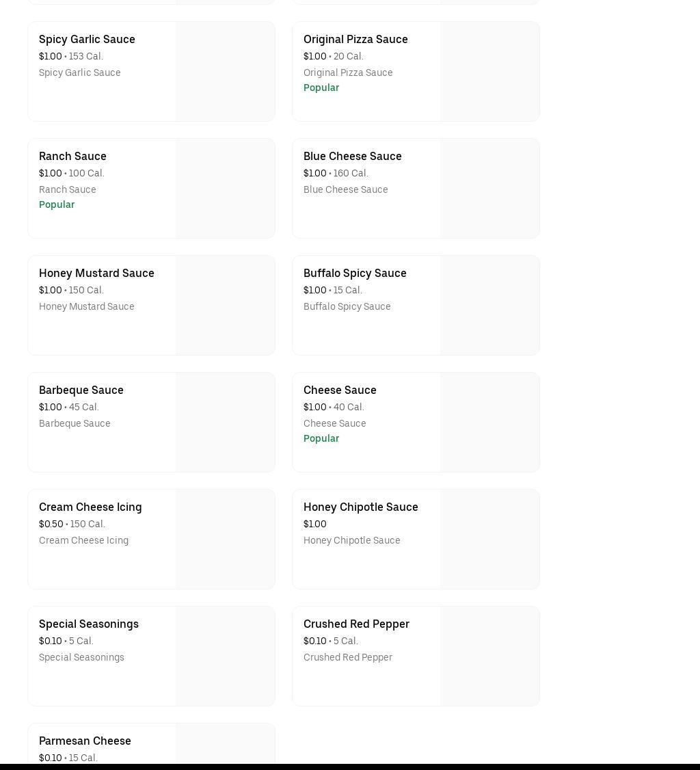Click the Crushed Red Pepper image placeholder
This screenshot has width=700, height=770.
click(x=489, y=656)
